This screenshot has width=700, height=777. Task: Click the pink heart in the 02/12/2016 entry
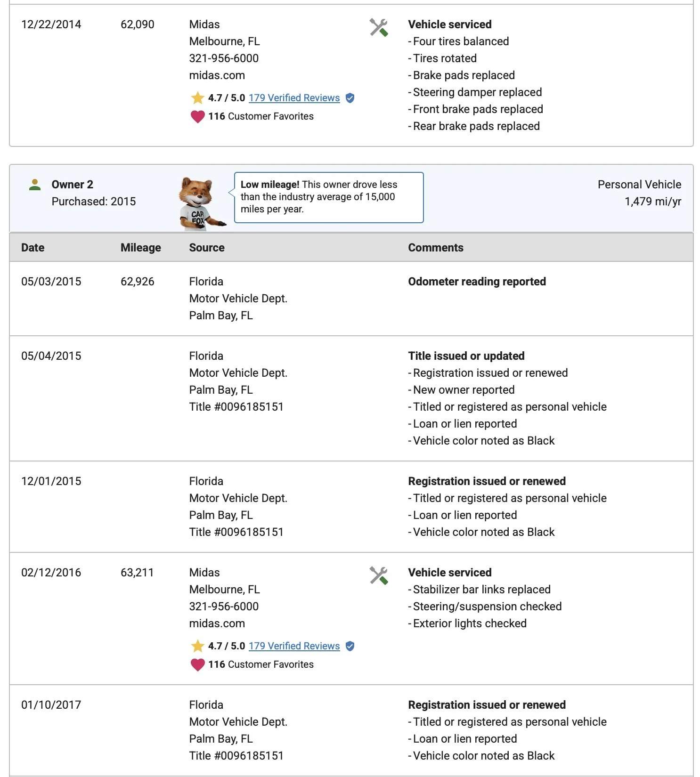pos(197,664)
